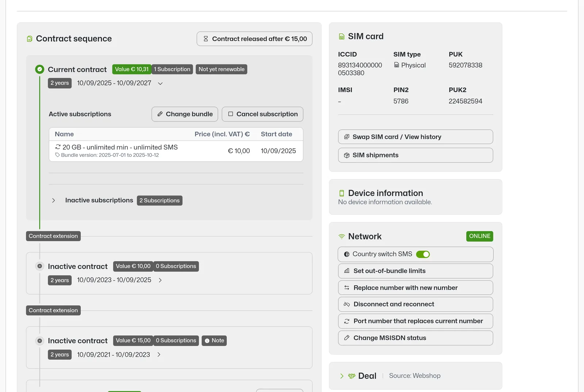Click the Contract sequence document icon
584x392 pixels.
pos(30,39)
